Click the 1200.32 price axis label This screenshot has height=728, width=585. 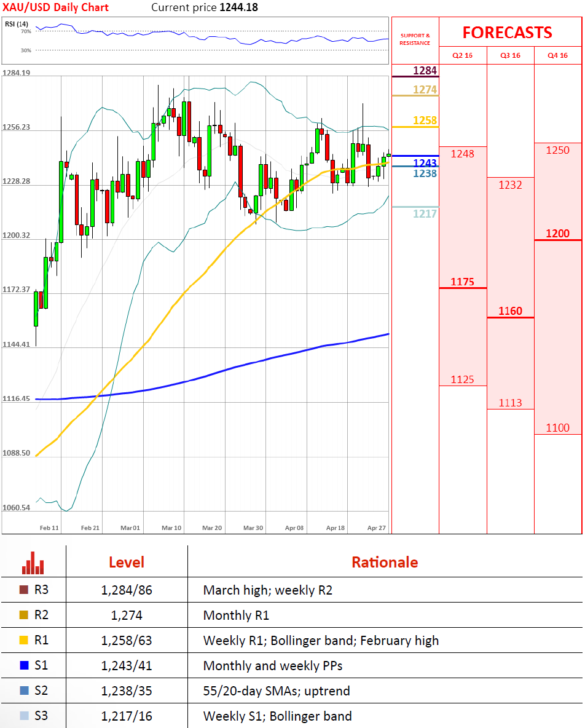[x=16, y=235]
